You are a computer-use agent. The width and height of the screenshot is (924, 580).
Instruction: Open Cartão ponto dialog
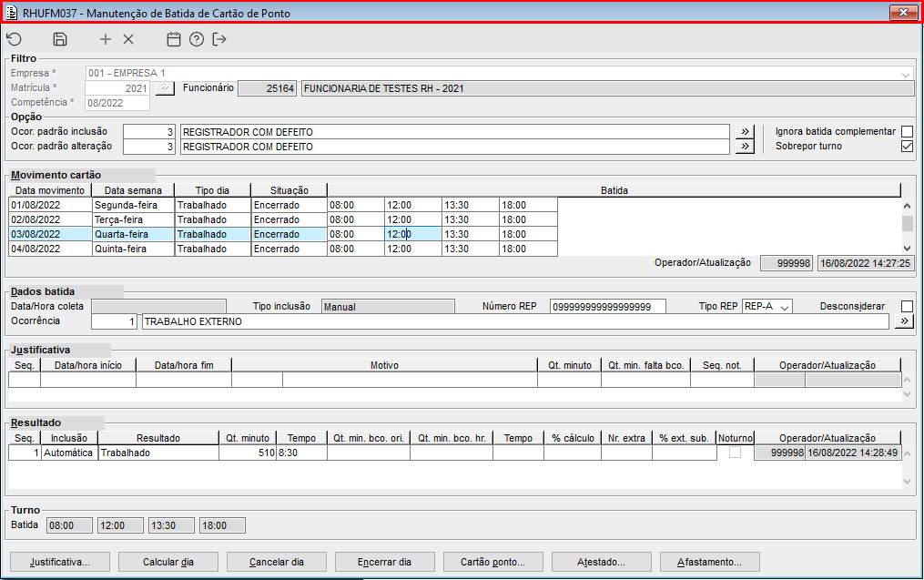(493, 563)
